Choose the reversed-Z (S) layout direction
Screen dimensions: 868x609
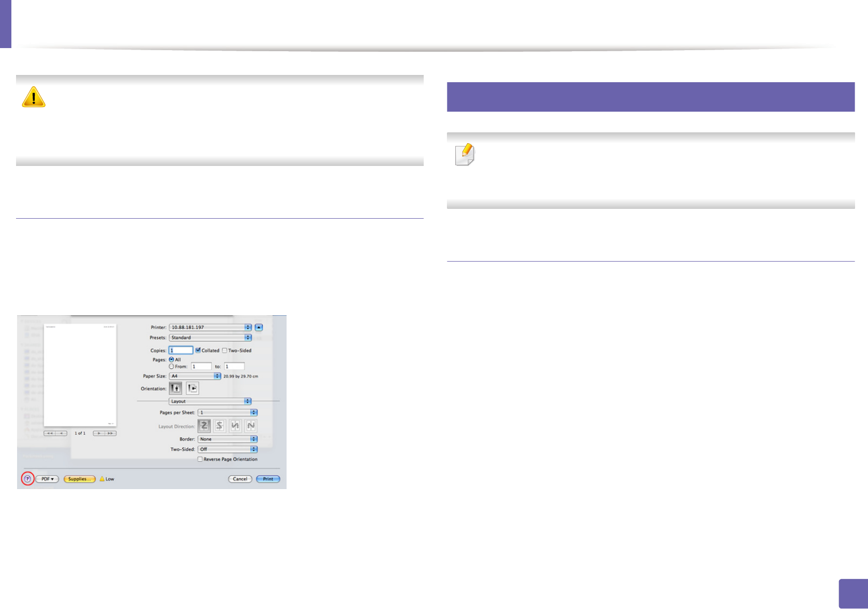pos(220,426)
